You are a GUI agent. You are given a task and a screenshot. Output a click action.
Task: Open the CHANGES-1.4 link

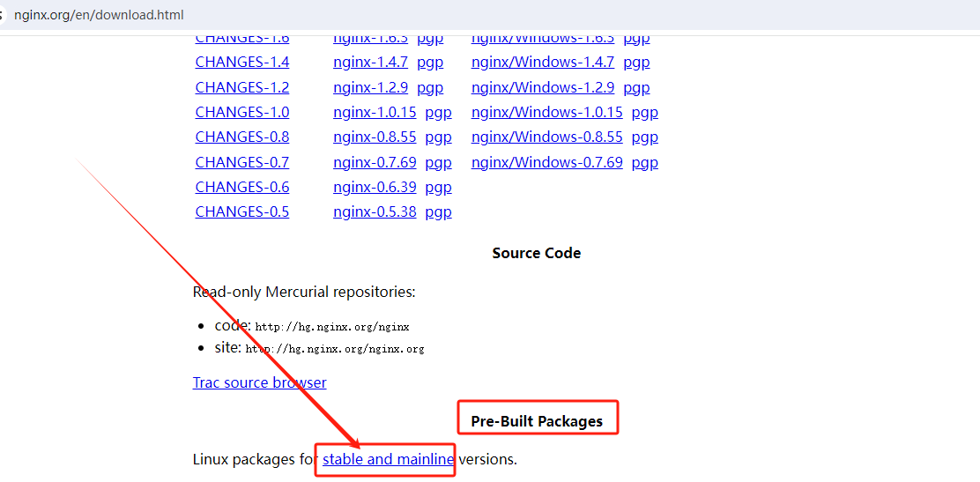tap(242, 63)
